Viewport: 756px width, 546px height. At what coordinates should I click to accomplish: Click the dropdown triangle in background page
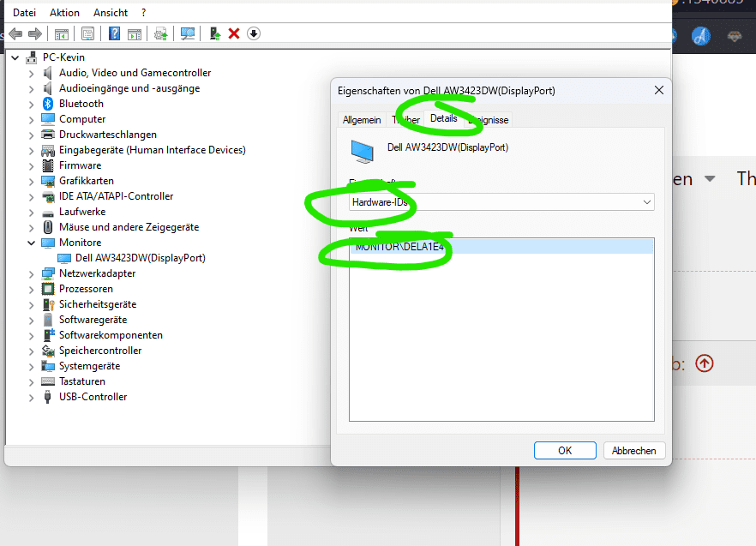coord(709,179)
